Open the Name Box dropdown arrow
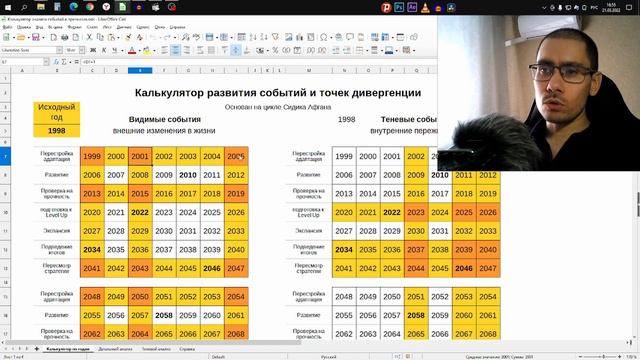Screen dimensions: 640x360 pyautogui.click(x=46, y=62)
